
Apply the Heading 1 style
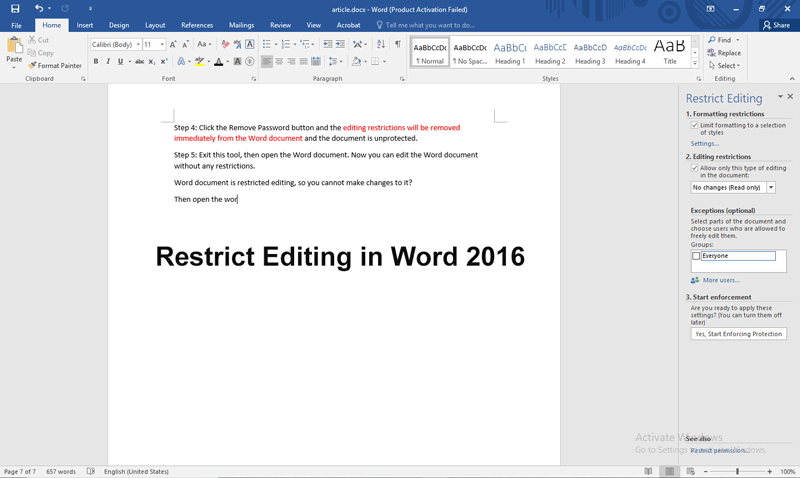click(510, 53)
